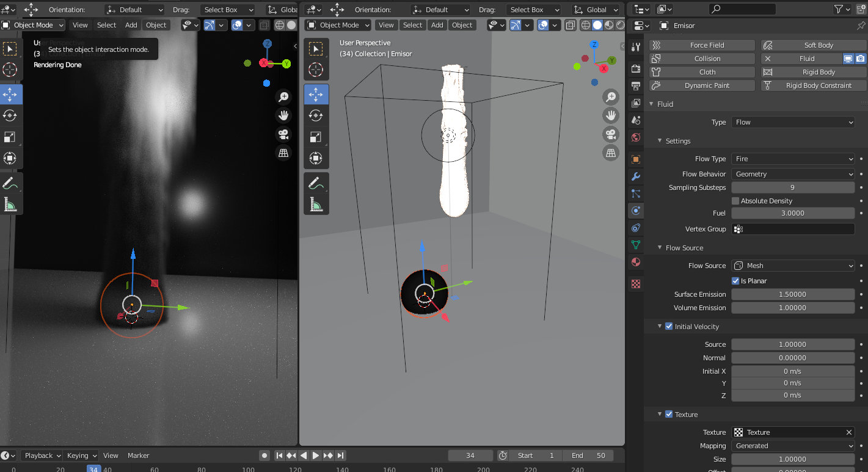868x472 pixels.
Task: Toggle Absolute Density checkbox
Action: coord(735,201)
